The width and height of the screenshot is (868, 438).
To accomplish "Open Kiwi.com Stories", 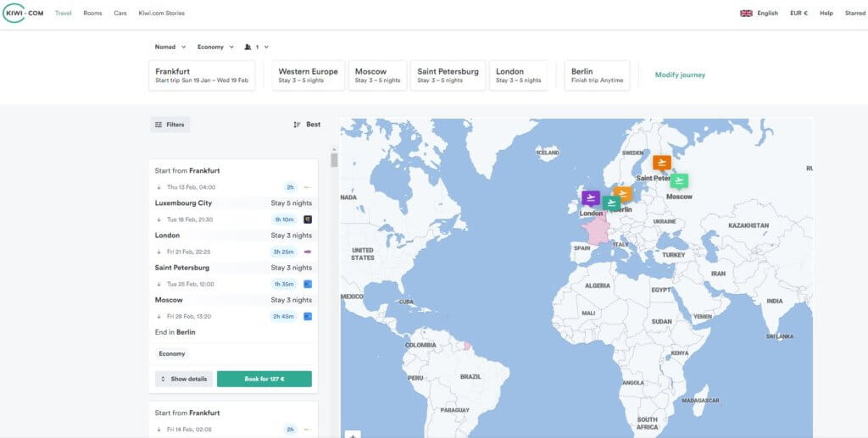I will pyautogui.click(x=162, y=14).
